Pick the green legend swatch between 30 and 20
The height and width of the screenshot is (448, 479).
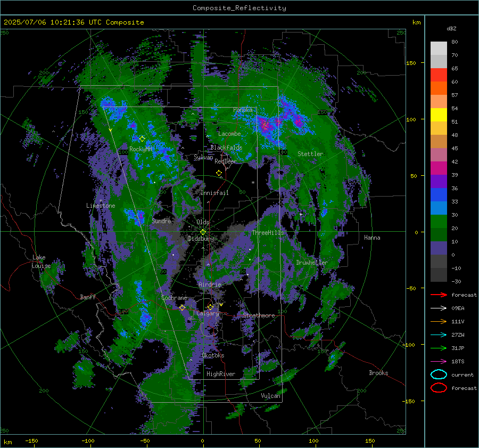439,222
